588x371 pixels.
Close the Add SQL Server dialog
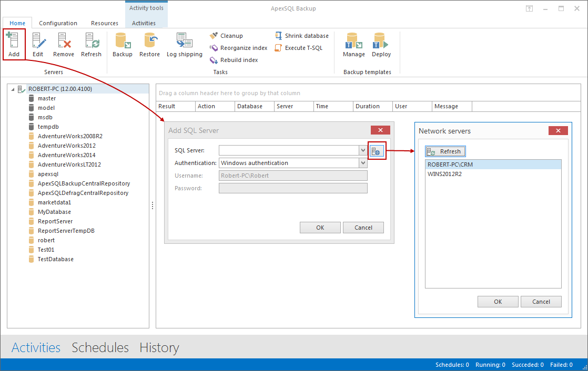click(x=380, y=130)
